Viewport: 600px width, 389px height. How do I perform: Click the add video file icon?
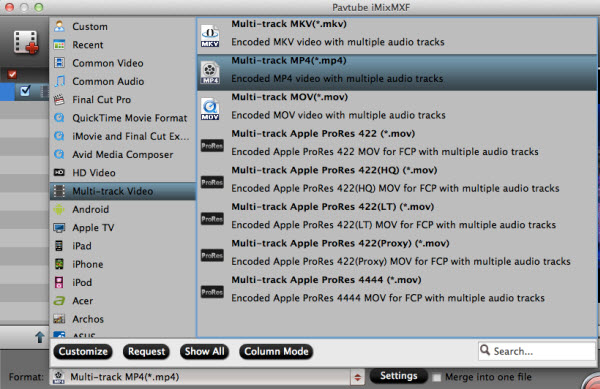[26, 42]
